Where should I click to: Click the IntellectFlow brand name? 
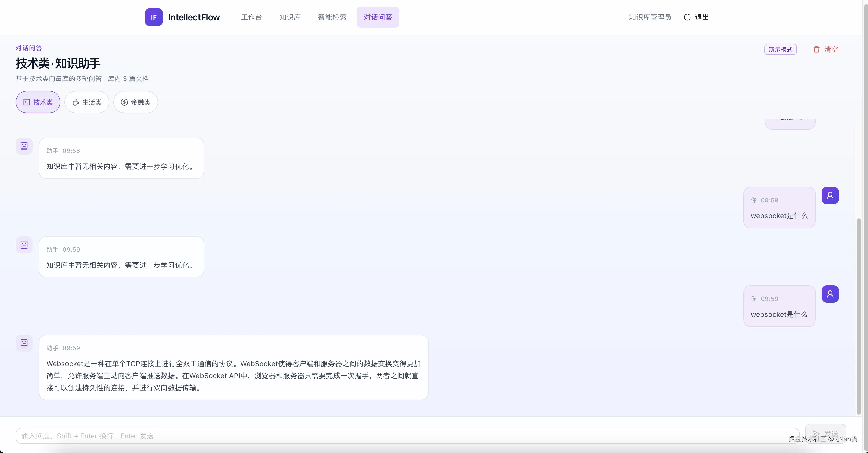[194, 17]
